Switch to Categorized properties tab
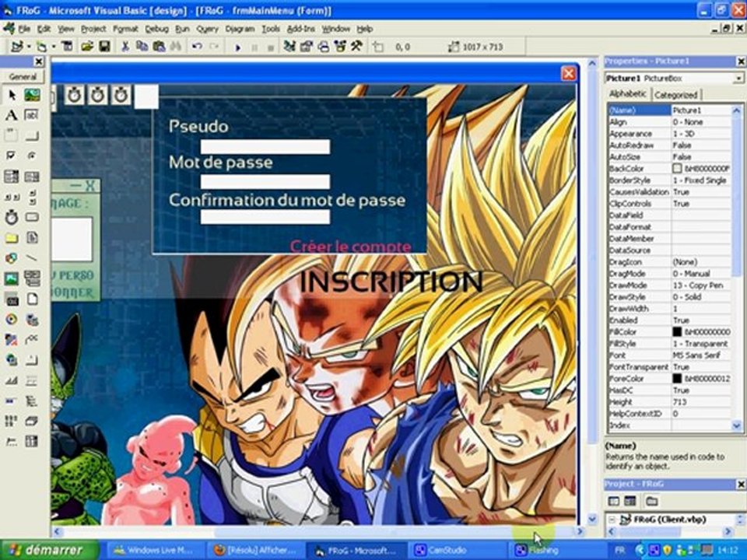The width and height of the screenshot is (747, 560). pyautogui.click(x=675, y=95)
